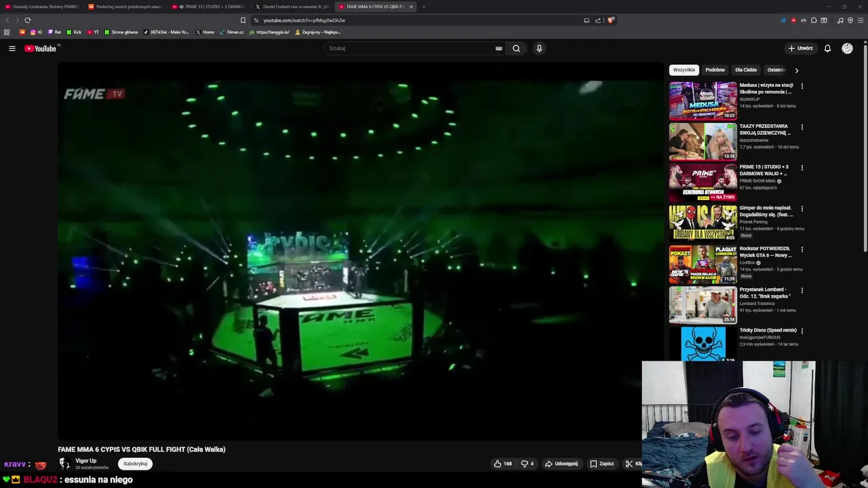Close the FAME MMA 6 CYPIS tab
This screenshot has height=488, width=868.
(411, 7)
